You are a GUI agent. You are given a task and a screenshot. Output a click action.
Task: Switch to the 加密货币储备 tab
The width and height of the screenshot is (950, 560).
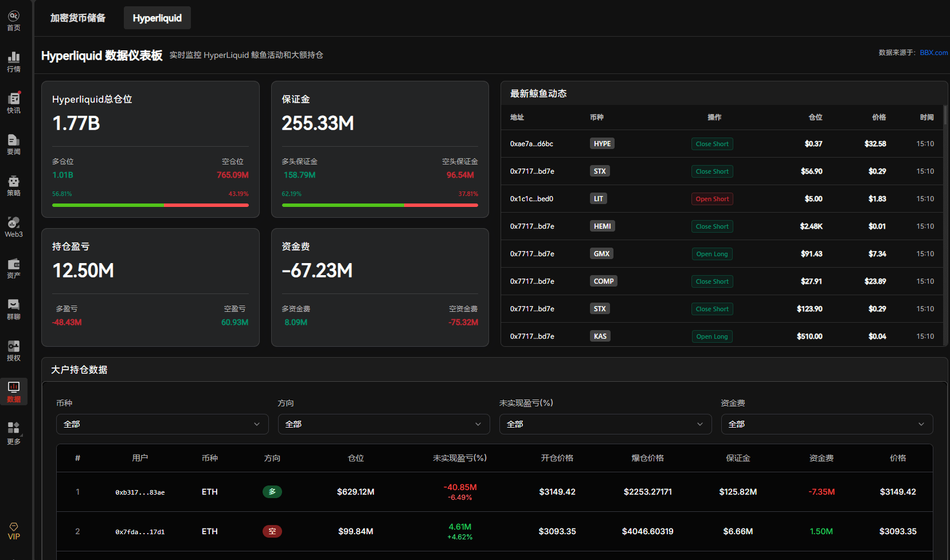(77, 18)
